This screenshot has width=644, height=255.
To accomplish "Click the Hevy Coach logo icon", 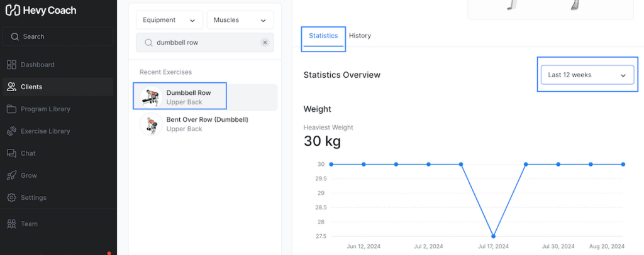I will [x=12, y=11].
